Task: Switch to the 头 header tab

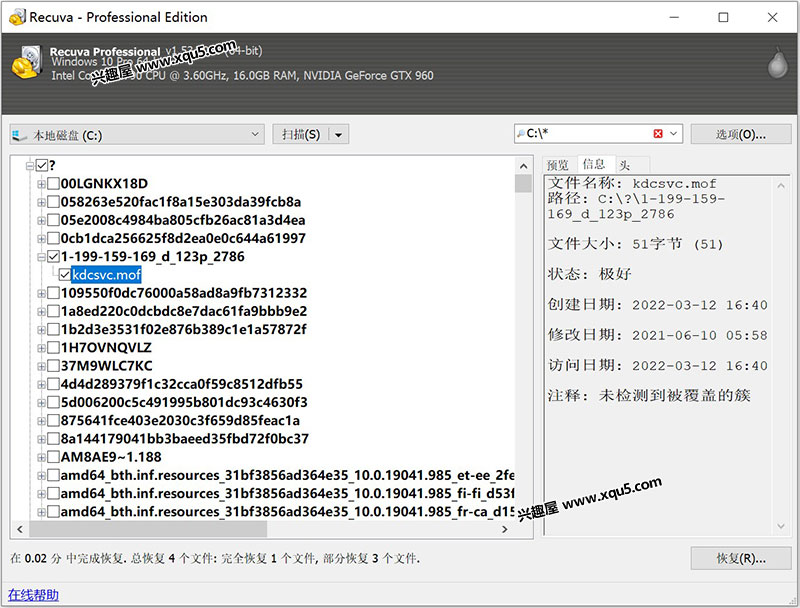Action: click(625, 165)
